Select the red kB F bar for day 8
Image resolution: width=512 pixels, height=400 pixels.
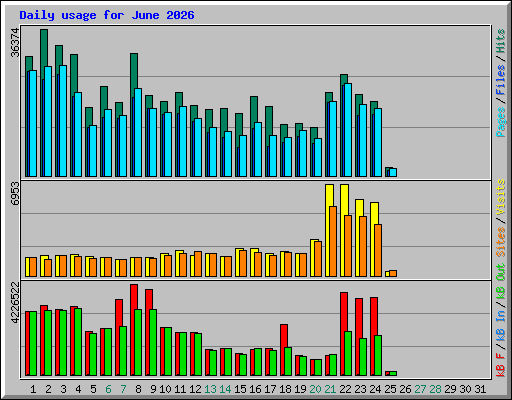pyautogui.click(x=134, y=297)
